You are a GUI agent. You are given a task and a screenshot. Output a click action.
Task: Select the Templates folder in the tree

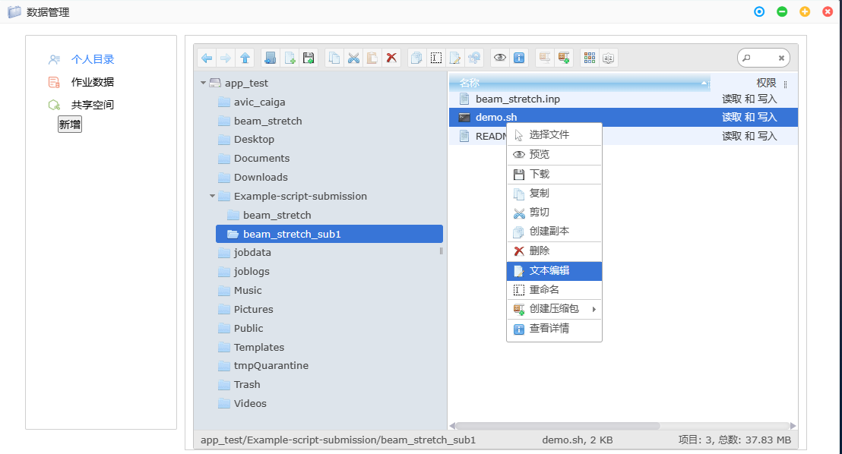[259, 347]
